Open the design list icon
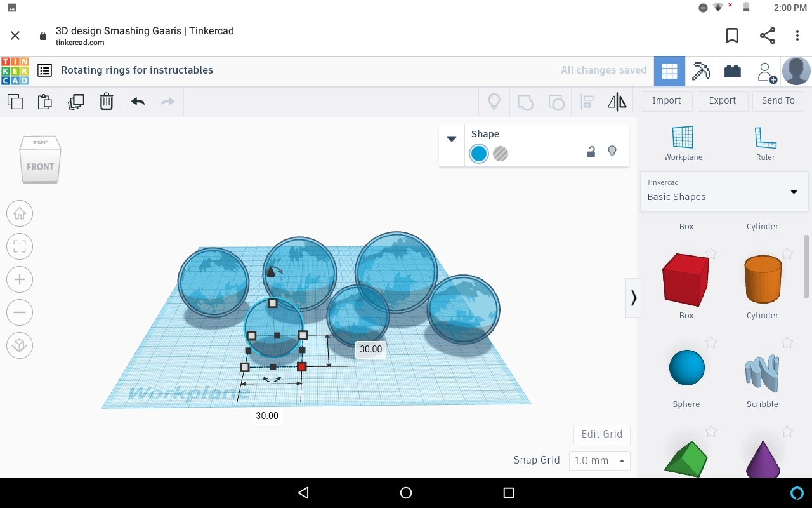The image size is (812, 508). coord(44,70)
